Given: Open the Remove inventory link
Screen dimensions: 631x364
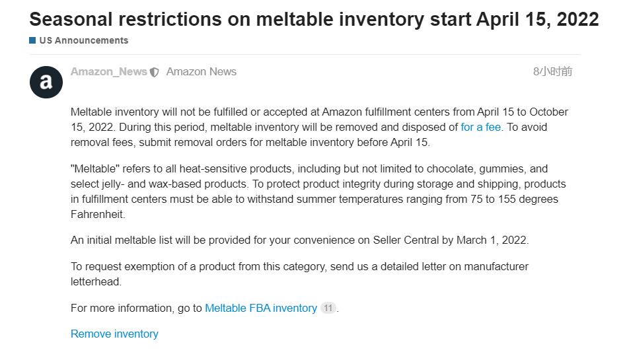Looking at the screenshot, I should 114,334.
